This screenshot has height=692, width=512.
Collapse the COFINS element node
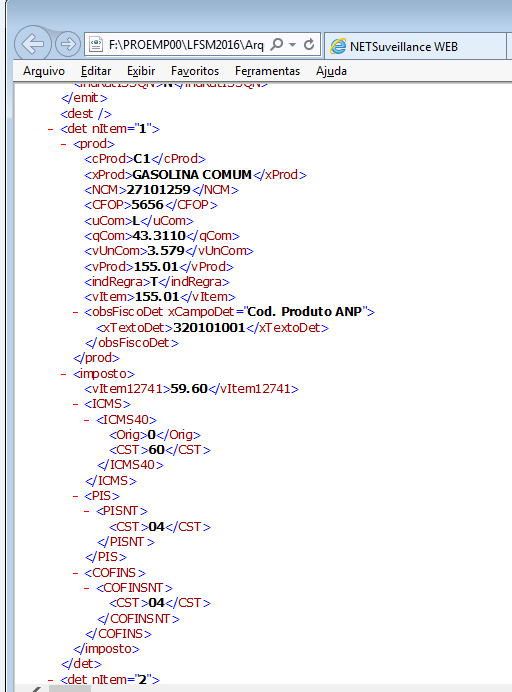[x=75, y=573]
